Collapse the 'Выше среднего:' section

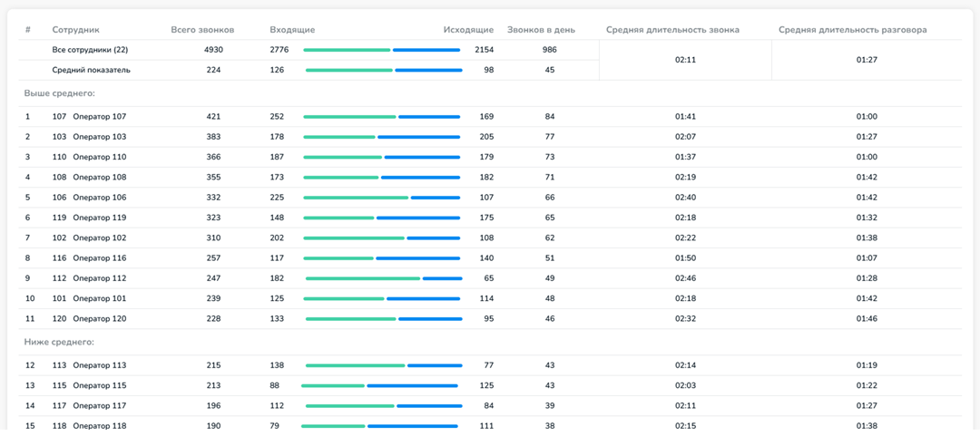click(60, 93)
